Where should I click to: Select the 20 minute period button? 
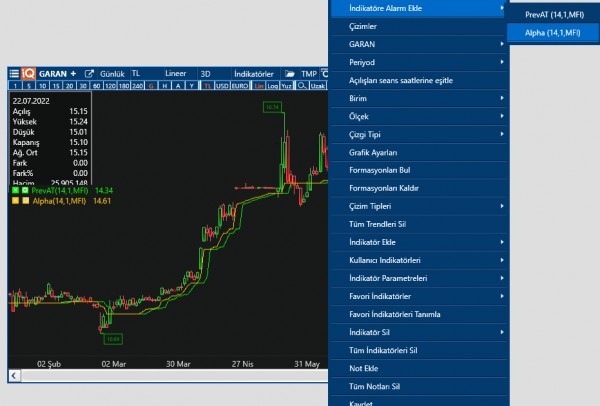[69, 86]
